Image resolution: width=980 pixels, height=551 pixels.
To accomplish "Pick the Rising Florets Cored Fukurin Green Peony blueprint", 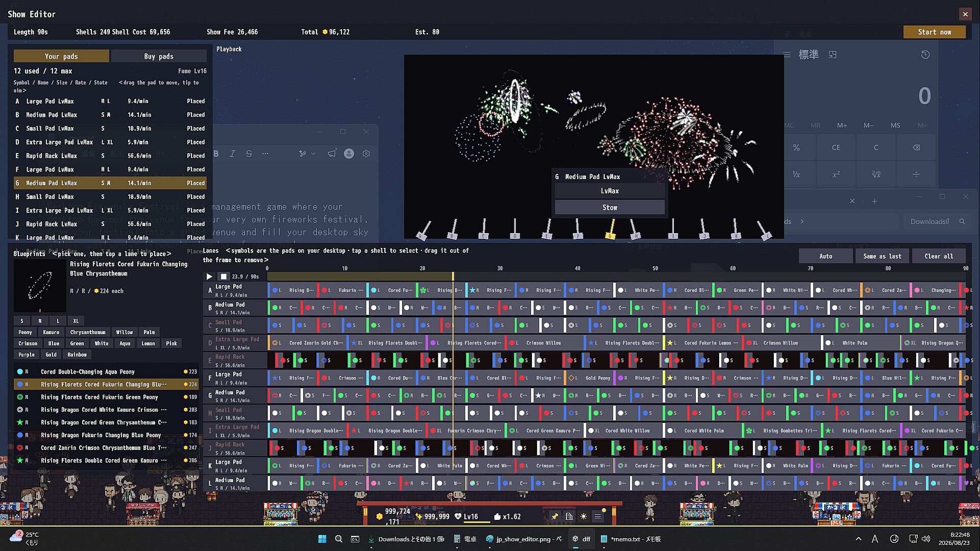I will (x=106, y=397).
